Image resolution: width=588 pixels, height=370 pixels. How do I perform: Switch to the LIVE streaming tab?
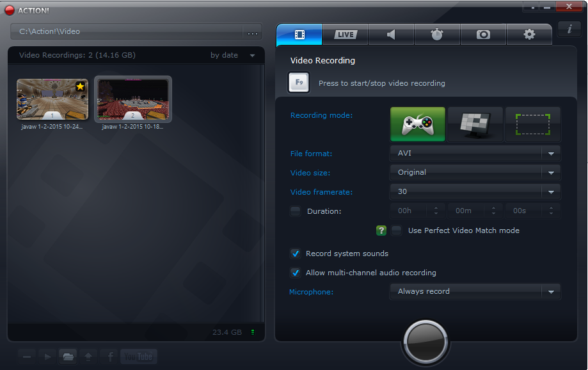pos(345,35)
